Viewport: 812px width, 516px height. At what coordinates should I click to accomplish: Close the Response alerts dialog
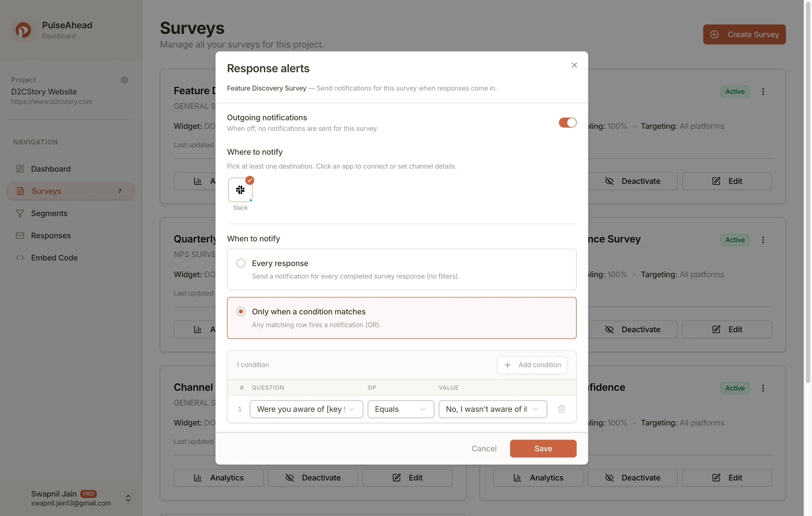(x=574, y=65)
